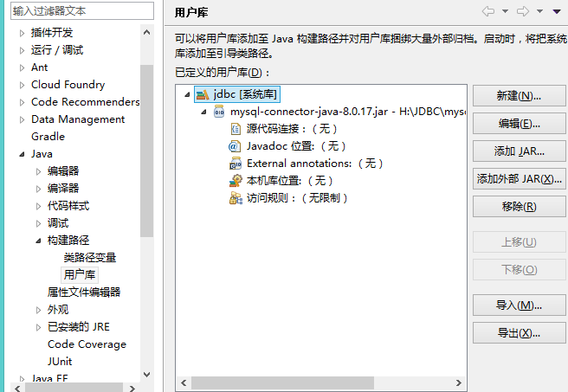Expand the 运行 / 调试 tree node
Viewport: 568px width, 392px height.
click(22, 50)
